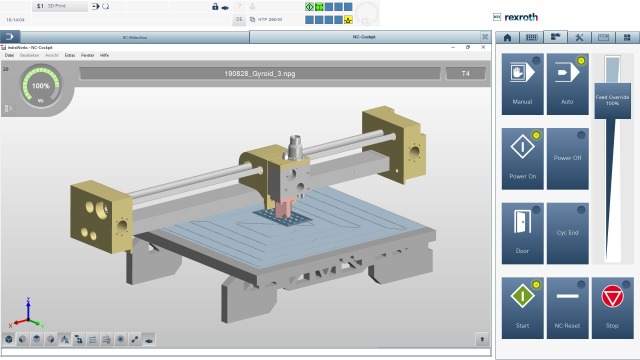Toggle Power On button
The height and width of the screenshot is (360, 640).
pos(522,159)
